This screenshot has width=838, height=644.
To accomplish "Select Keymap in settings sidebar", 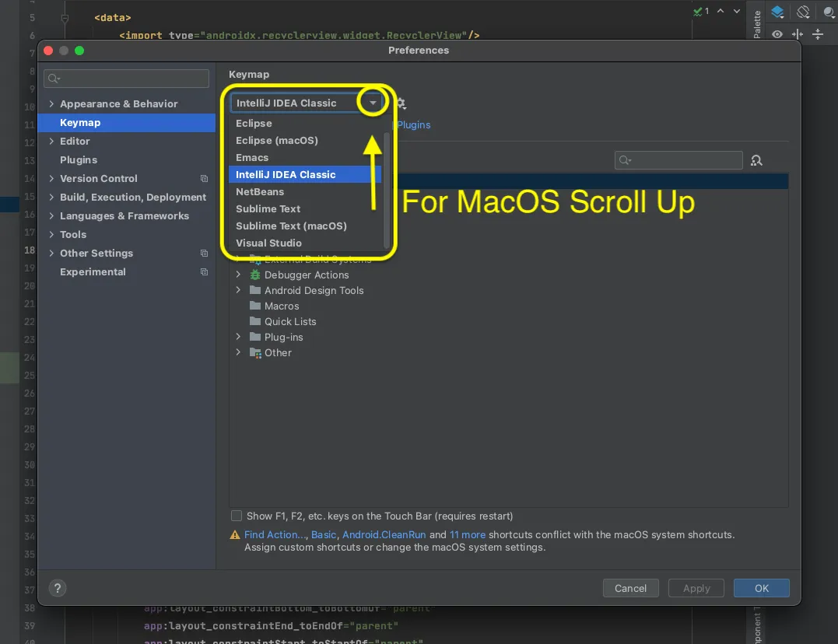I will 127,122.
